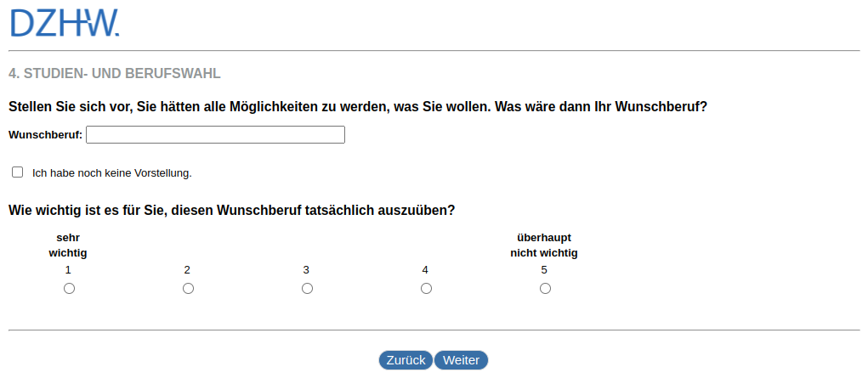Click the 'überhaupt nicht wichtig' scale label
This screenshot has height=378, width=868.
pyautogui.click(x=544, y=245)
